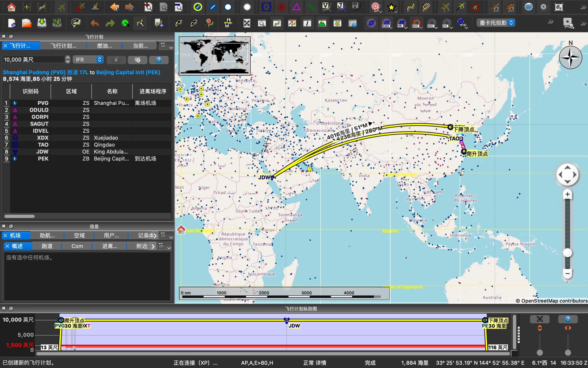Image resolution: width=588 pixels, height=368 pixels.
Task: Open the 墨卡托投影 projection dropdown
Action: (x=496, y=23)
